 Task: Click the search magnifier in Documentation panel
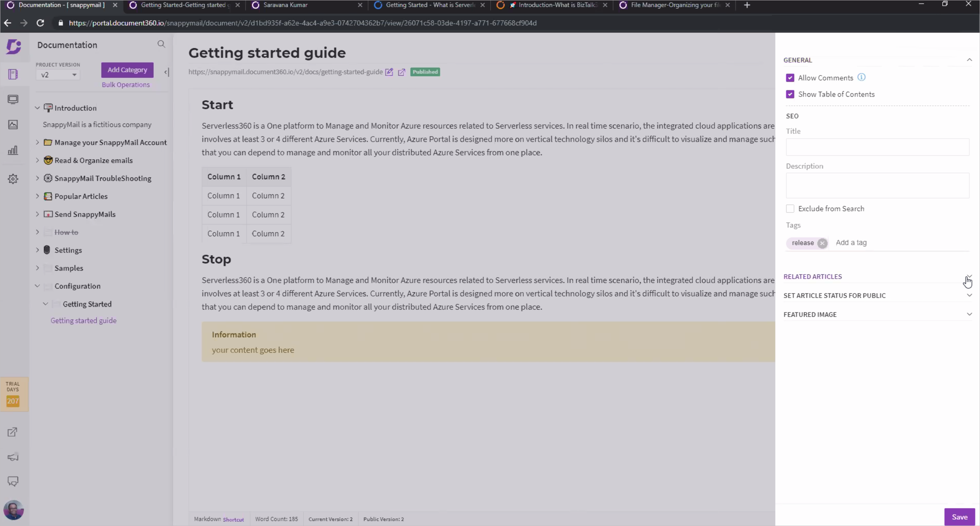pos(161,44)
